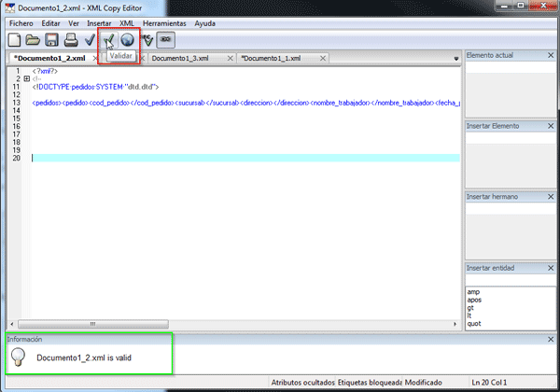Close the Insertar hermano panel

[552, 196]
